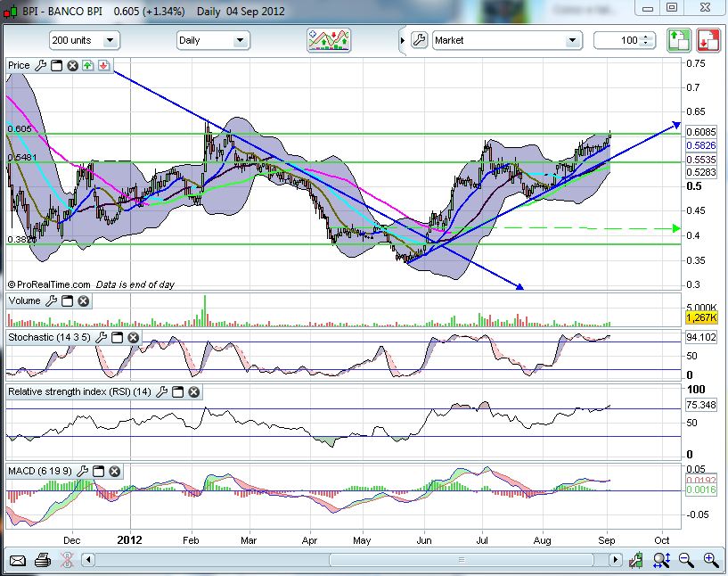
Task: Move Price panel up with green arrow
Action: 87,65
